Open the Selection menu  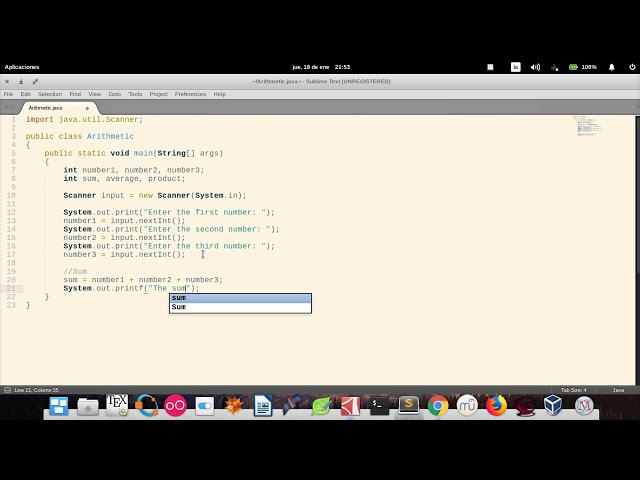point(50,94)
